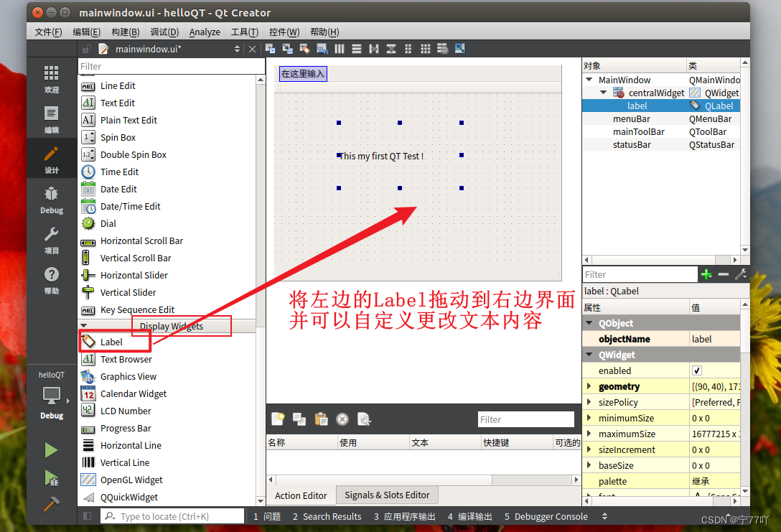
Task: Select the Edit Signals/Slots mode icon
Action: 287,49
